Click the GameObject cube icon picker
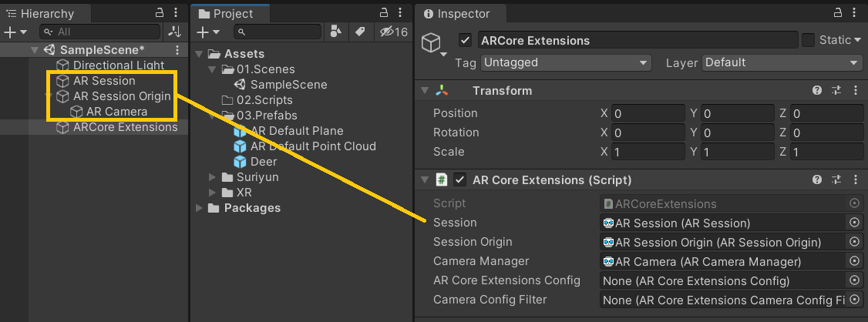This screenshot has height=322, width=868. pyautogui.click(x=435, y=44)
